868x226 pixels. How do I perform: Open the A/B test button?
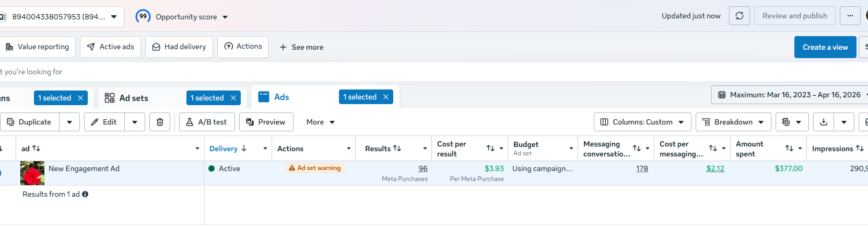pyautogui.click(x=207, y=122)
